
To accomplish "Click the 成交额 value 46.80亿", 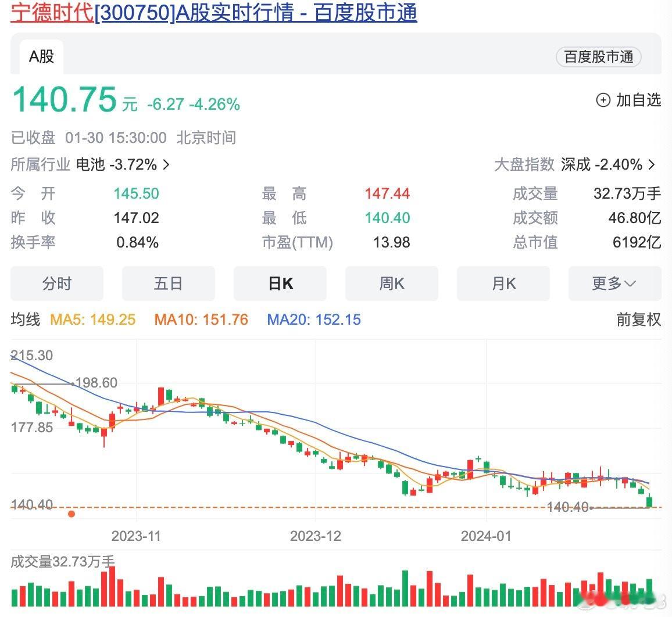I will click(x=635, y=218).
